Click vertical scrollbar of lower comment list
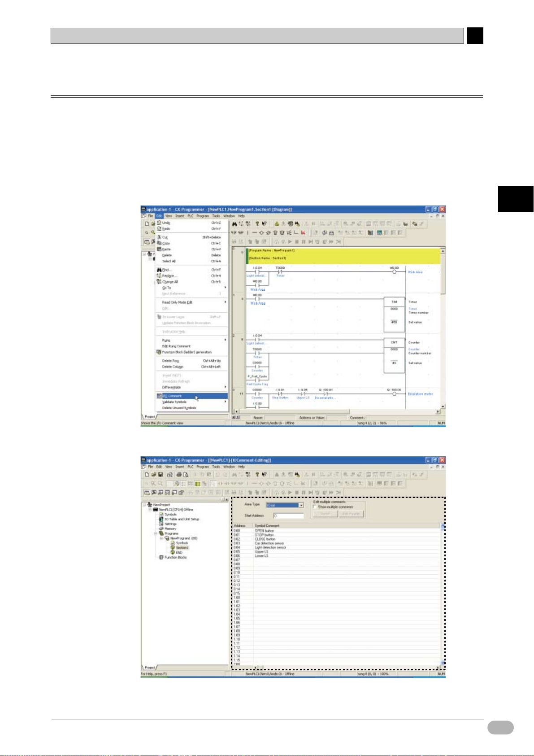The width and height of the screenshot is (534, 756). (x=443, y=594)
